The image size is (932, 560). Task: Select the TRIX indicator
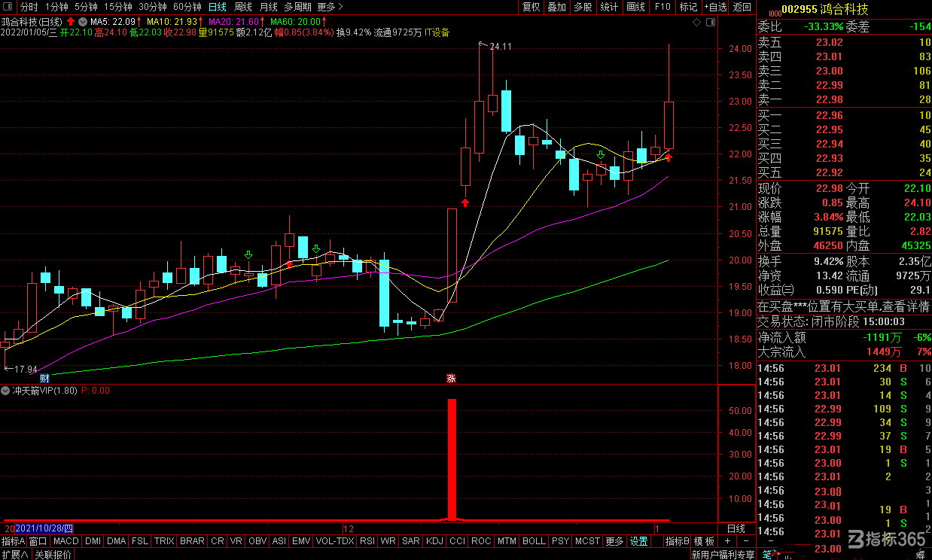pos(164,541)
